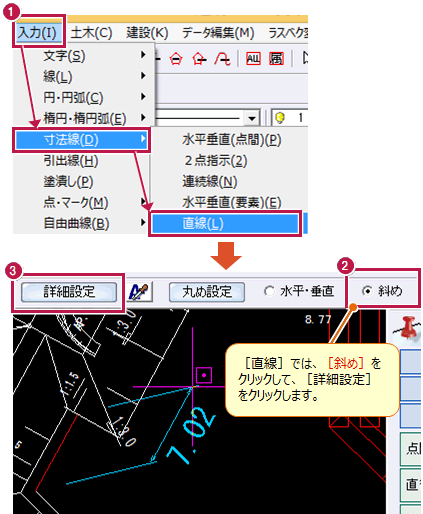
Task: Select the arc-shaped red toolbar icon
Action: [222, 59]
